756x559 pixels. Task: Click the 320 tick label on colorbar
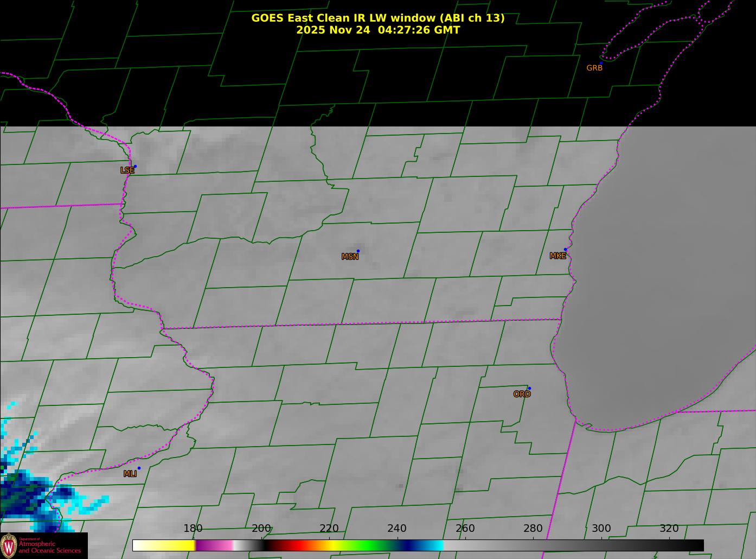669,529
